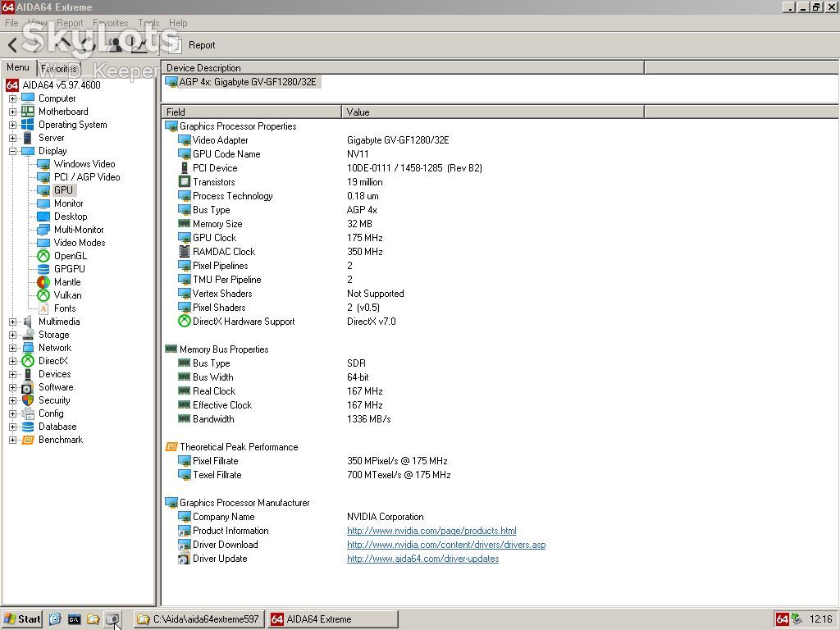This screenshot has width=840, height=630.
Task: Expand the Storage tree node
Action: (x=13, y=335)
